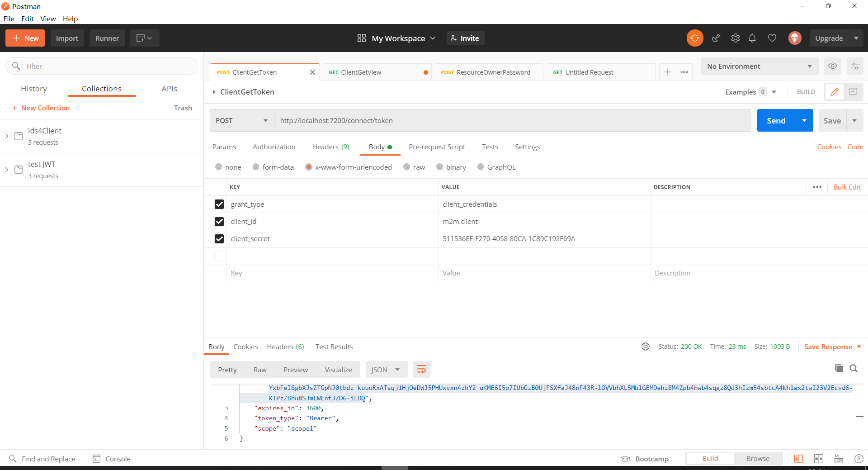Image resolution: width=868 pixels, height=470 pixels.
Task: Click the heart icon in header
Action: point(772,38)
